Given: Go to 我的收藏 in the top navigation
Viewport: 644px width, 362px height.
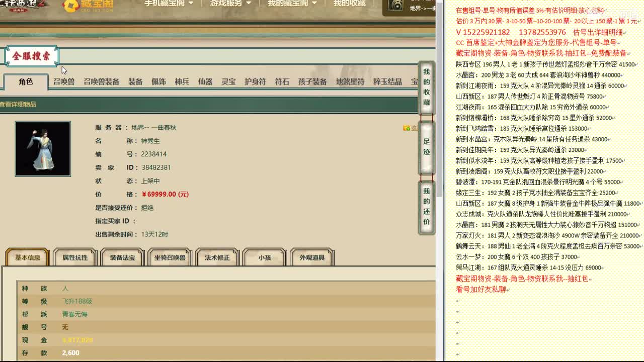Looking at the screenshot, I should 350,4.
